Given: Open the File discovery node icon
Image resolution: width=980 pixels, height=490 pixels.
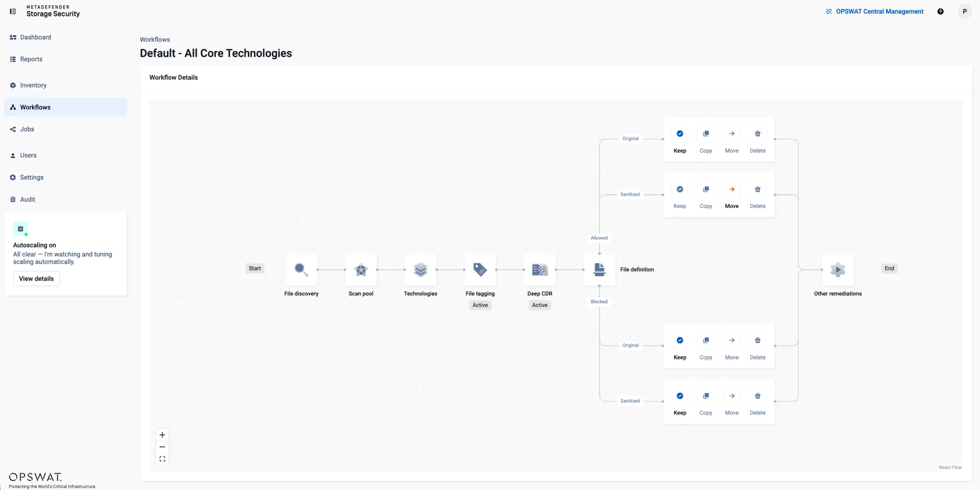Looking at the screenshot, I should tap(301, 269).
